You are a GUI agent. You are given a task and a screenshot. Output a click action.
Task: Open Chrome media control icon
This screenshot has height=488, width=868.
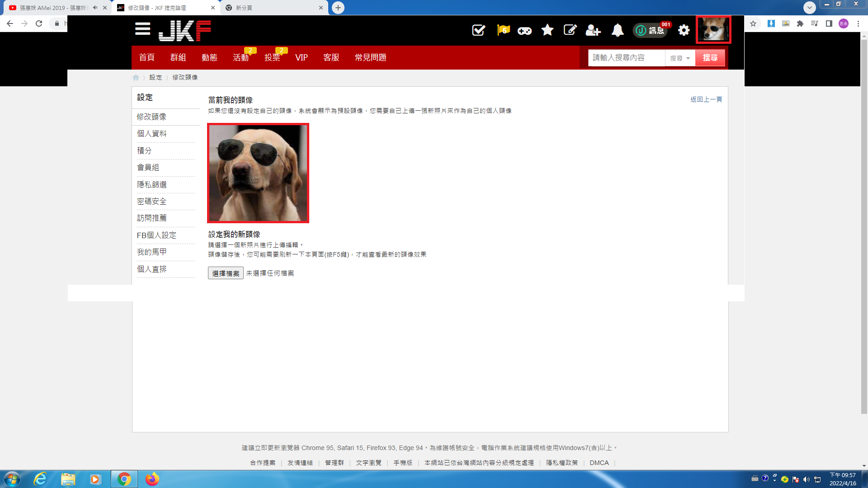815,23
